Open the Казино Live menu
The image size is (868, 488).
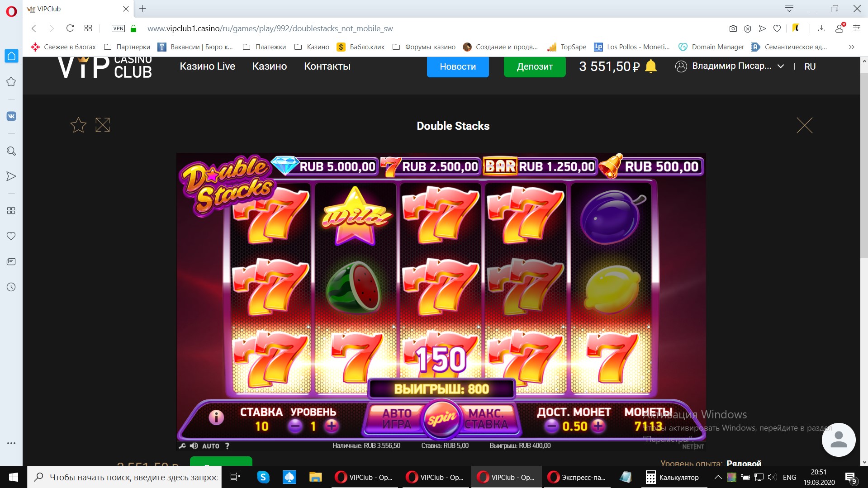208,66
